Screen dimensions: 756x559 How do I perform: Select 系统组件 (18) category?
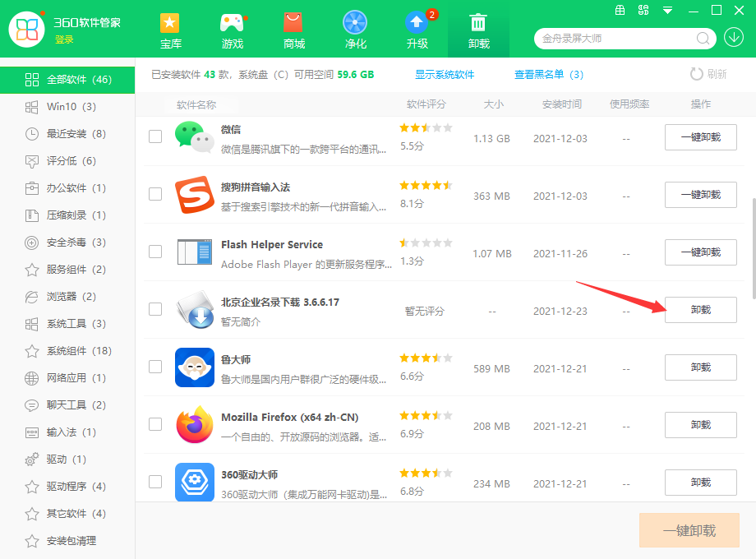(67, 351)
